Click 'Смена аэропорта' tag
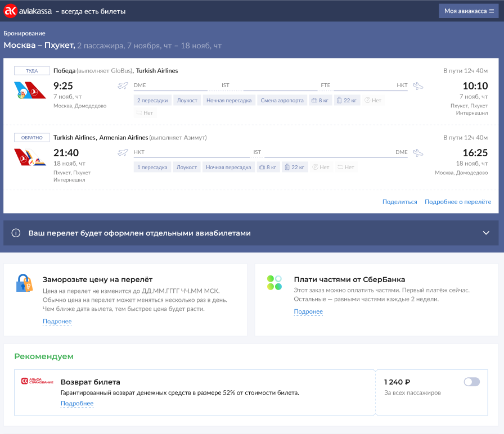Image resolution: width=504 pixels, height=434 pixels. tap(282, 101)
